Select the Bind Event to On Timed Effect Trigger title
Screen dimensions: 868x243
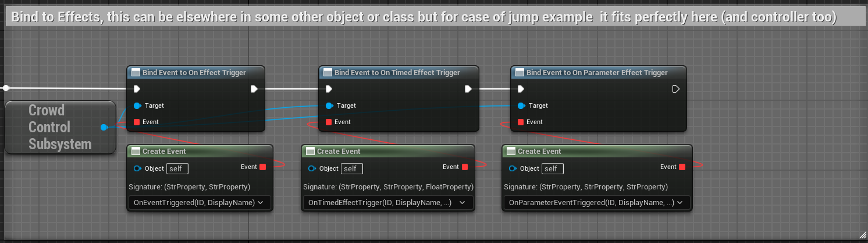397,73
